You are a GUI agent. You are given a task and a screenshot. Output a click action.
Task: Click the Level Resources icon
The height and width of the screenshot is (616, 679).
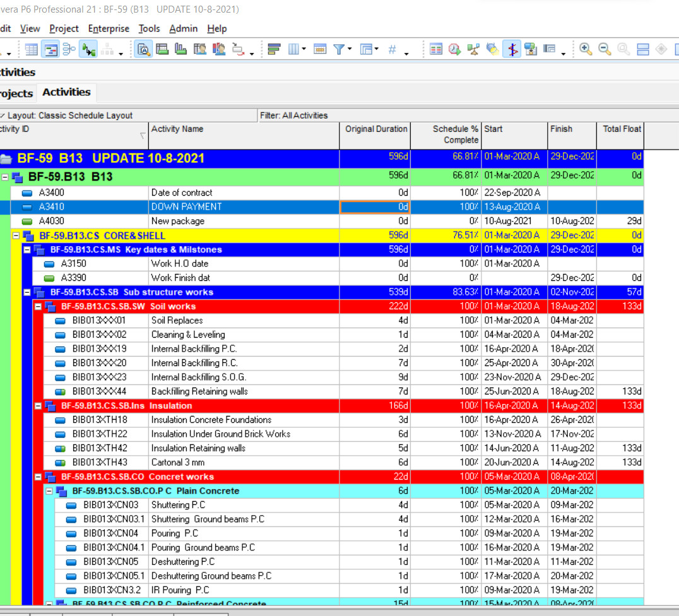click(x=473, y=50)
